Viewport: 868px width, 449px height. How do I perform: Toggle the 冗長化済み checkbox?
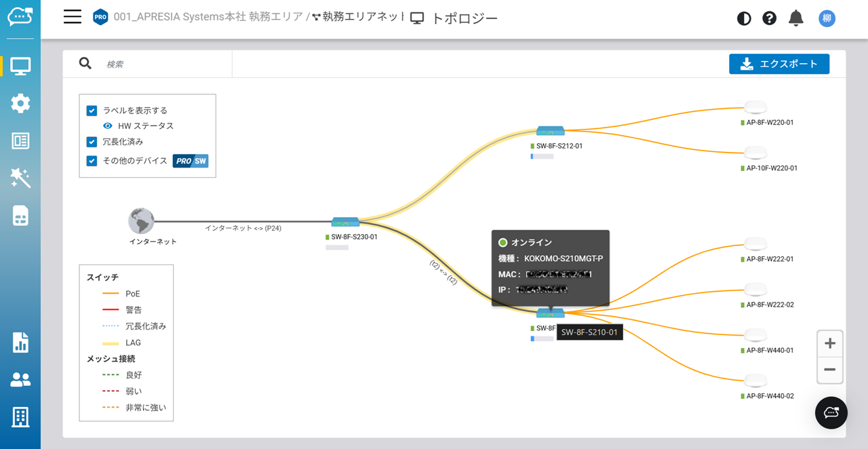pos(92,142)
